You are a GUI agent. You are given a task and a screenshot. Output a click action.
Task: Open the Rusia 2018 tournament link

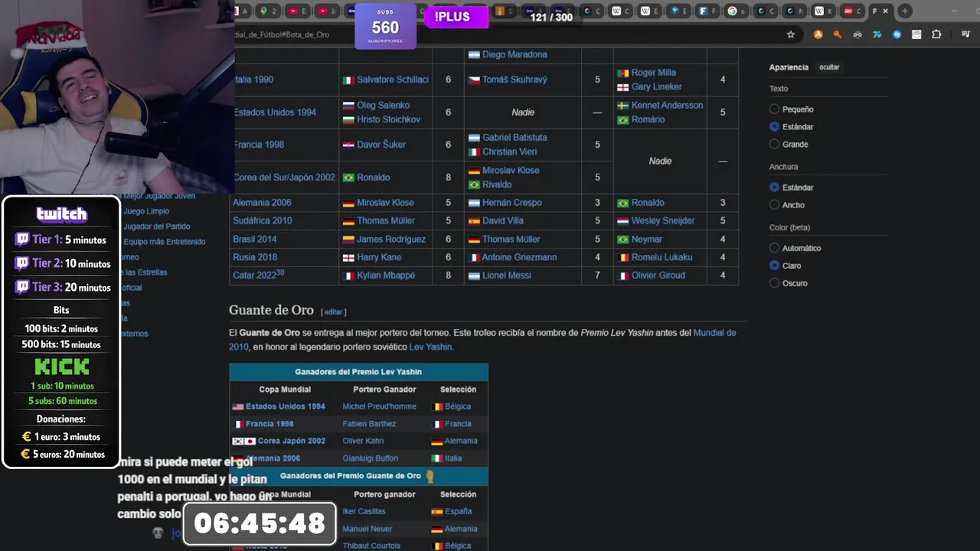point(255,257)
